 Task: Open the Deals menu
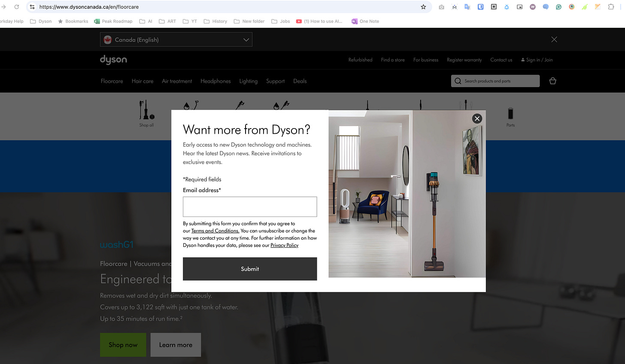tap(300, 81)
